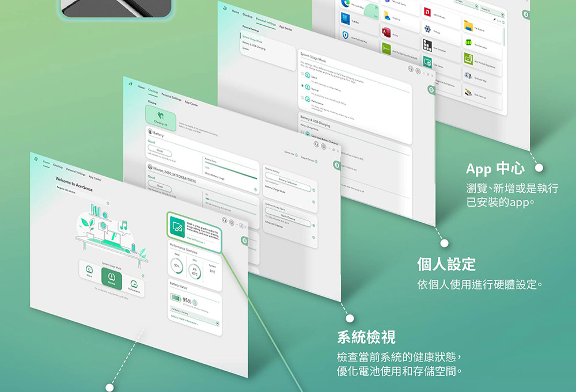The height and width of the screenshot is (392, 576).
Task: Open the AMD Software app icon
Action: pyautogui.click(x=427, y=12)
